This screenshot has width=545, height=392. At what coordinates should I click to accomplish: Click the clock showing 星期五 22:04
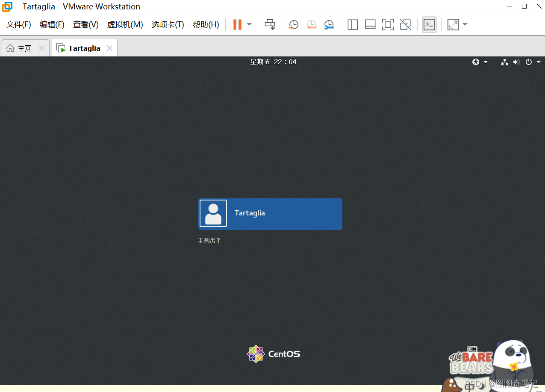tap(273, 62)
